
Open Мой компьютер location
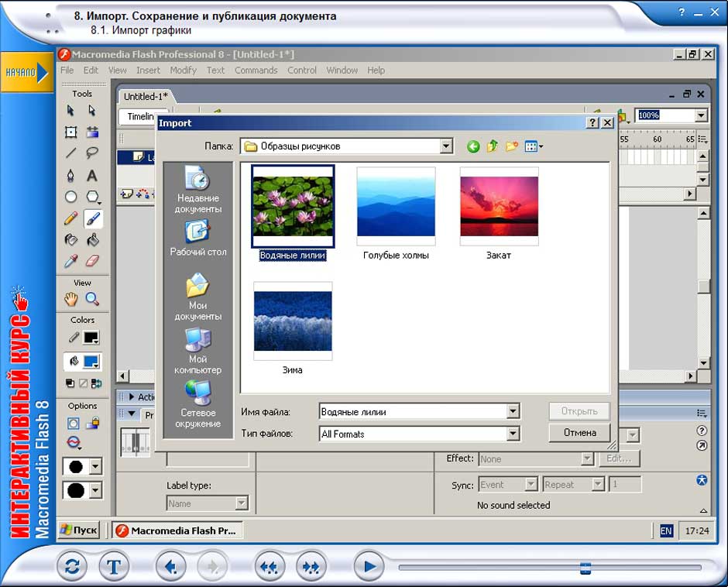(197, 351)
